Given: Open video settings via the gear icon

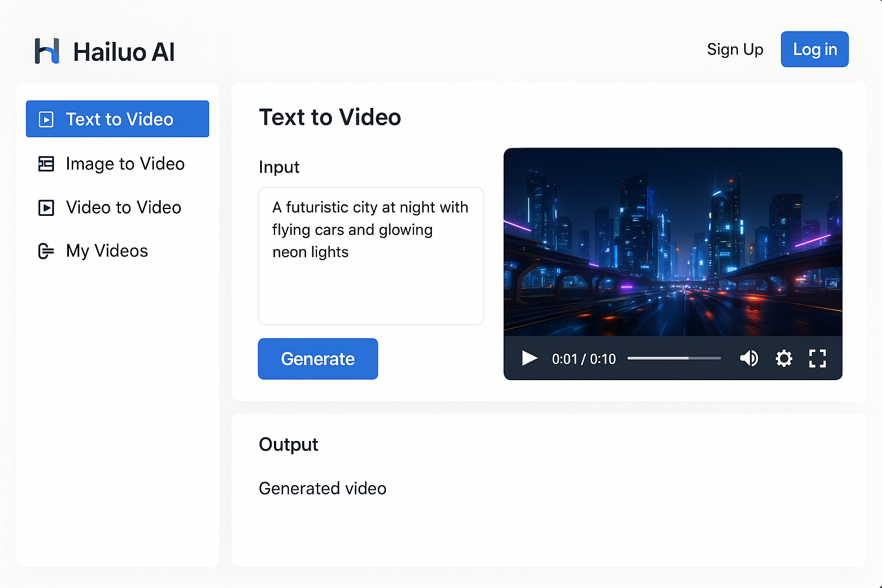Looking at the screenshot, I should pos(784,358).
